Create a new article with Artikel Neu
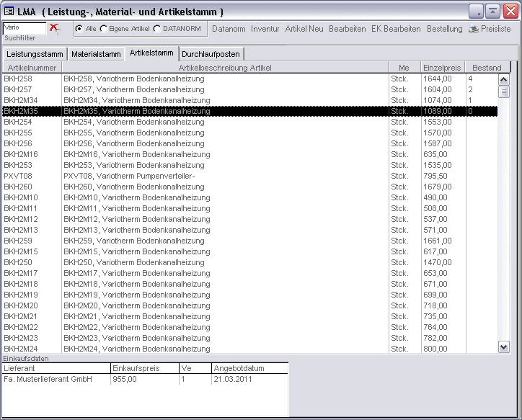This screenshot has height=420, width=522. 304,29
